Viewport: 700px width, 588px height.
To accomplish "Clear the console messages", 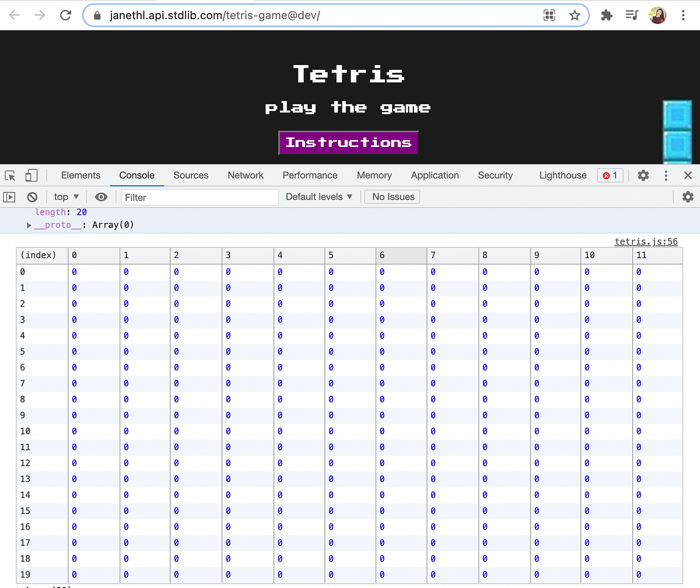I will [32, 197].
